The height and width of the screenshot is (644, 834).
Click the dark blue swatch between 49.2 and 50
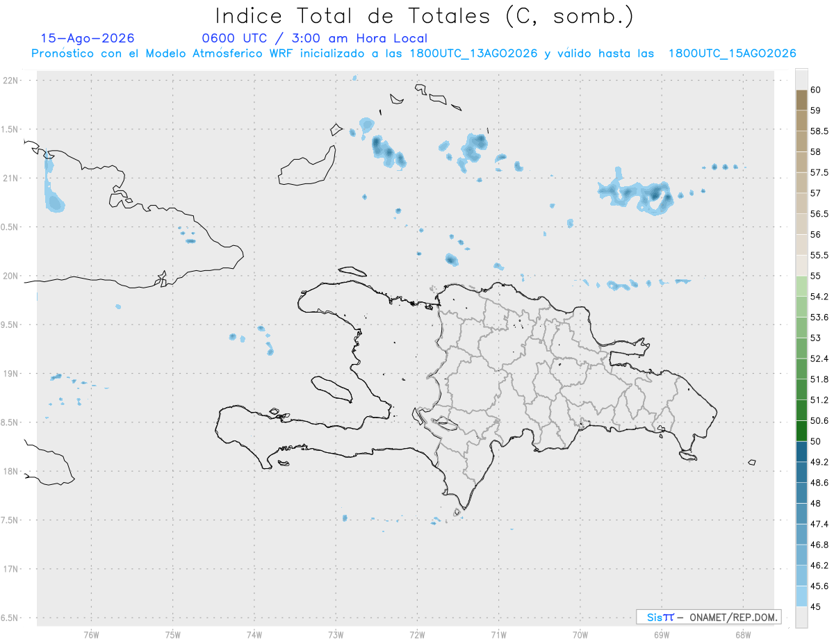(801, 452)
